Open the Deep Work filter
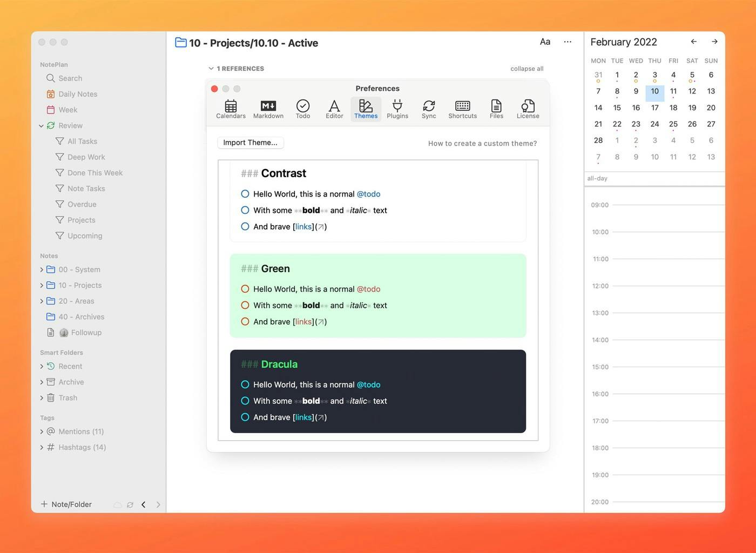Viewport: 756px width, 553px height. click(x=80, y=157)
